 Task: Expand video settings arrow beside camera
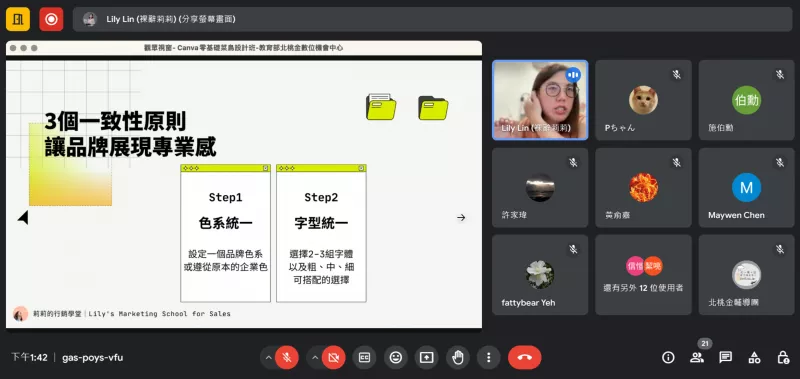[x=314, y=358]
